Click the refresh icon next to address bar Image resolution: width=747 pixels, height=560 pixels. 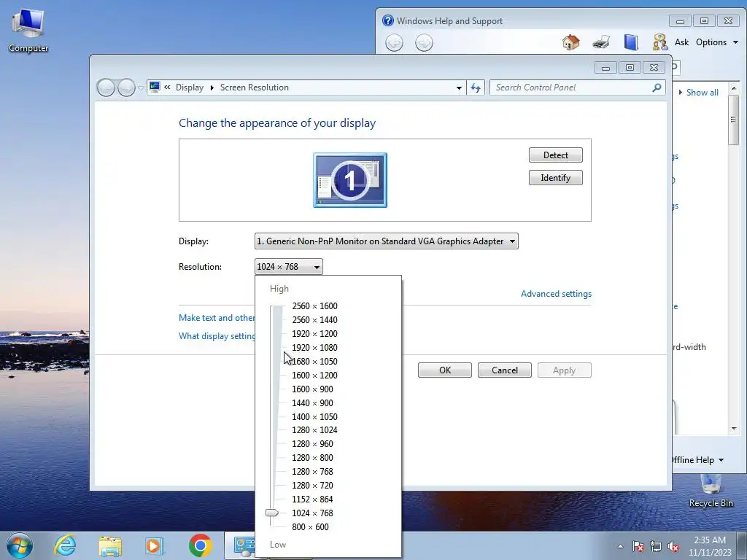click(x=476, y=87)
